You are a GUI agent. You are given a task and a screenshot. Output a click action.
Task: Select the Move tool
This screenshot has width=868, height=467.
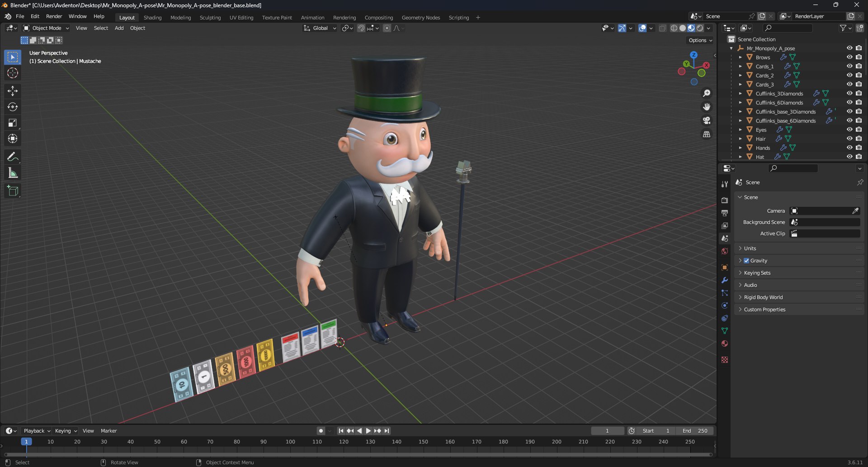[x=13, y=91]
